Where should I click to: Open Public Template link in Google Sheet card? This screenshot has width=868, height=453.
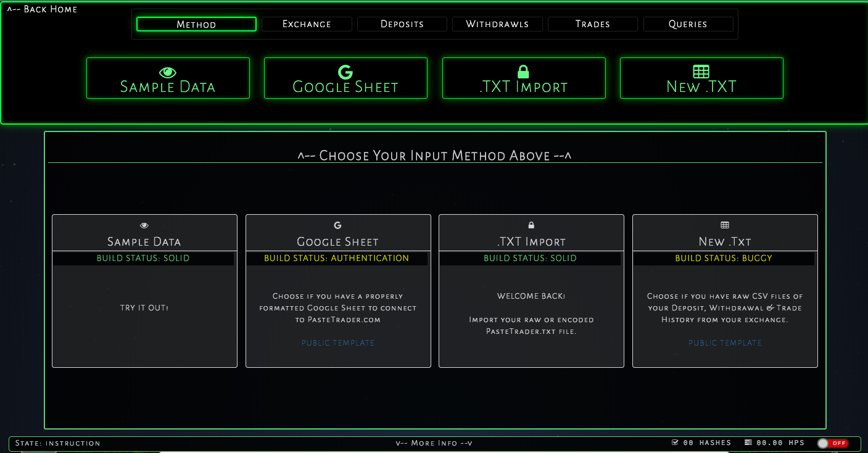338,343
